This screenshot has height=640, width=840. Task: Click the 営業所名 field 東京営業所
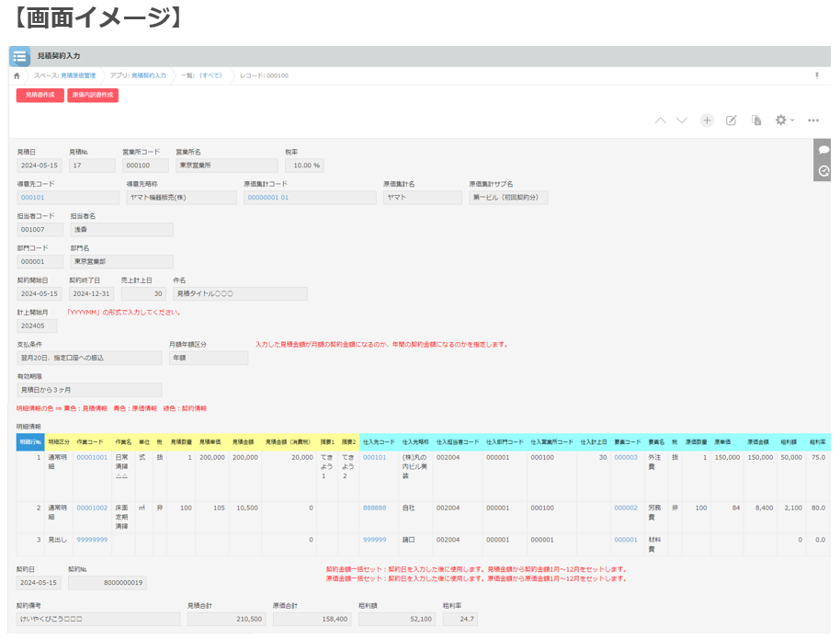(227, 166)
